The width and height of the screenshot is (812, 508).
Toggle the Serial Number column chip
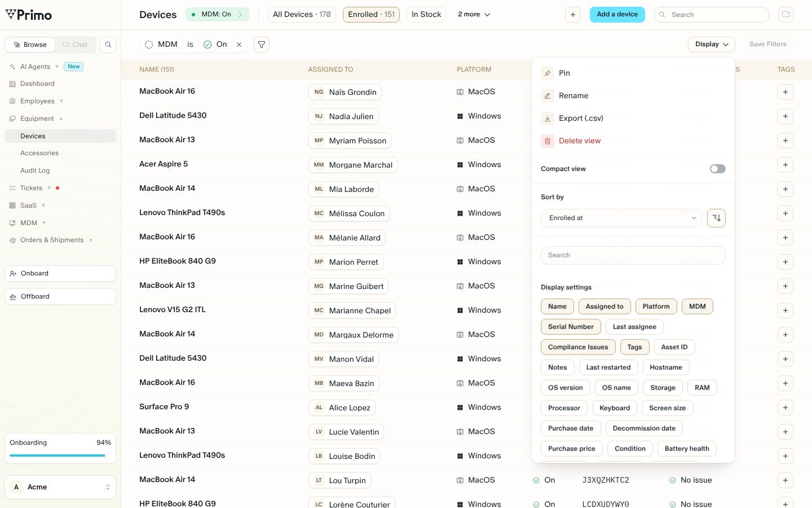pyautogui.click(x=571, y=327)
